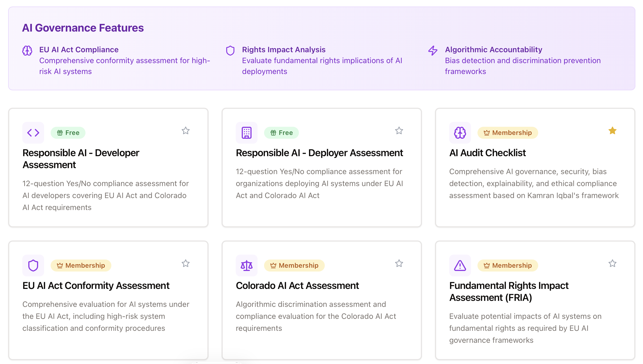Click the brain icon beside EU AI Act Compliance
This screenshot has height=364, width=643.
pos(27,51)
